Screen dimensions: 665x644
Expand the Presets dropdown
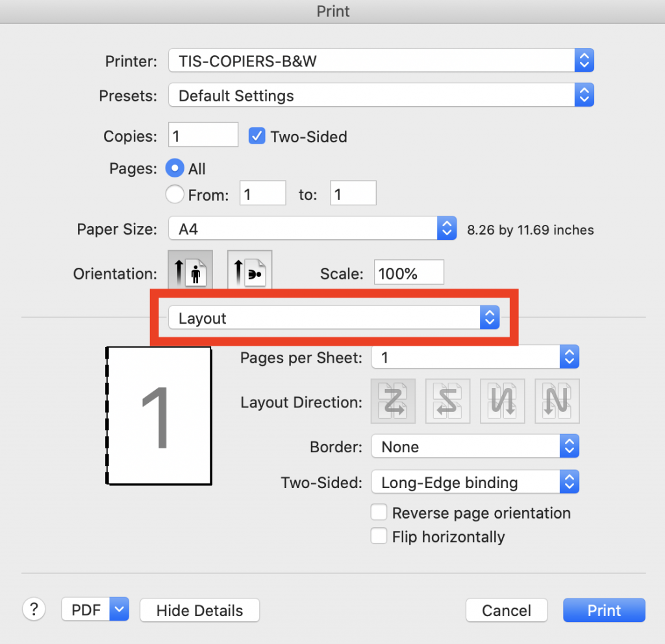tap(381, 96)
